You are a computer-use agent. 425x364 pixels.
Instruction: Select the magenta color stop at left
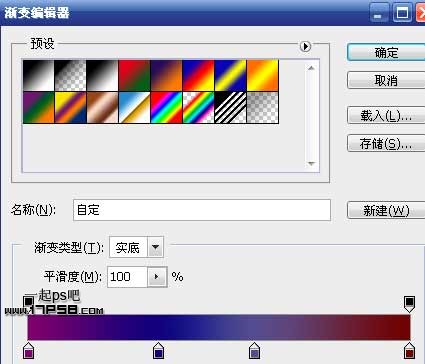pyautogui.click(x=29, y=350)
